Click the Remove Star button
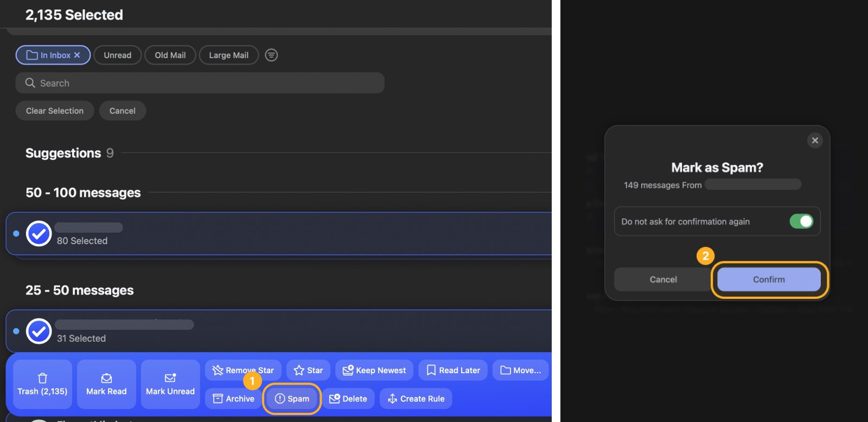 click(x=243, y=370)
